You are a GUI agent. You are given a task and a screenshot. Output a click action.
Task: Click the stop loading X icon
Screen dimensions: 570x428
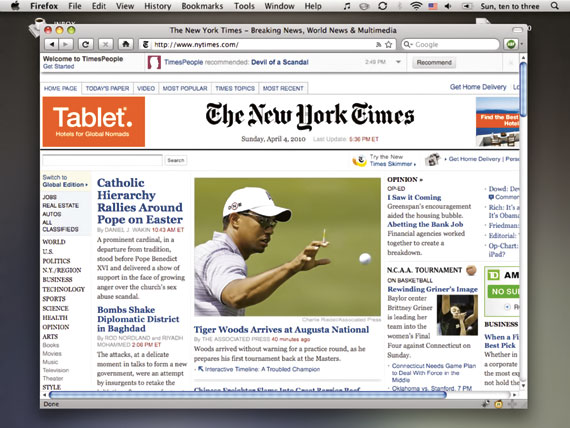pyautogui.click(x=105, y=44)
